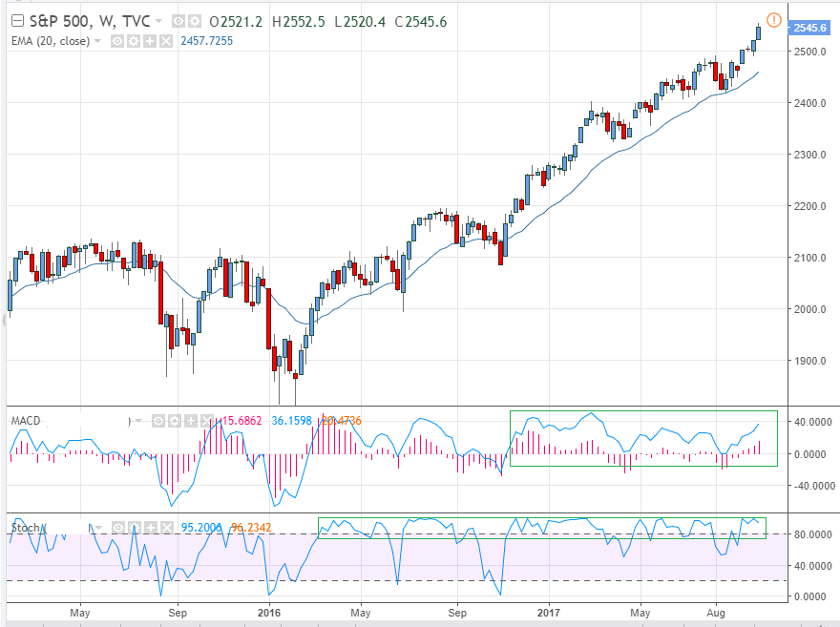Open Stoch settings gear icon
The height and width of the screenshot is (627, 840).
pyautogui.click(x=135, y=528)
